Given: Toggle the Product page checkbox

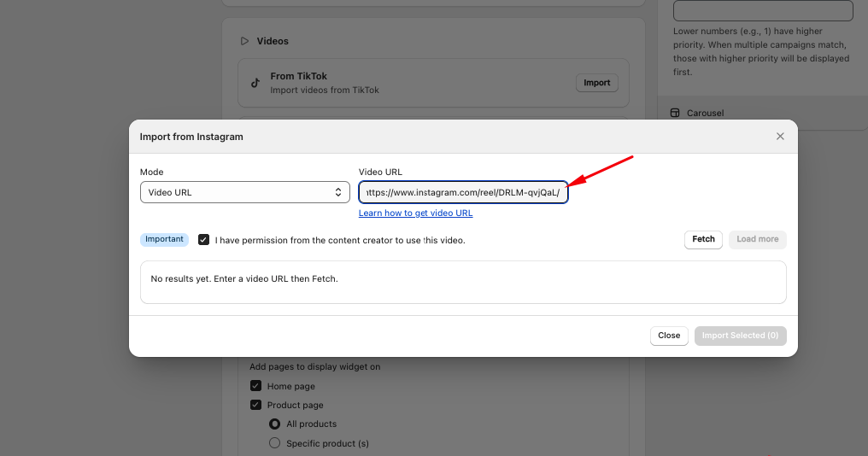Looking at the screenshot, I should [x=255, y=405].
